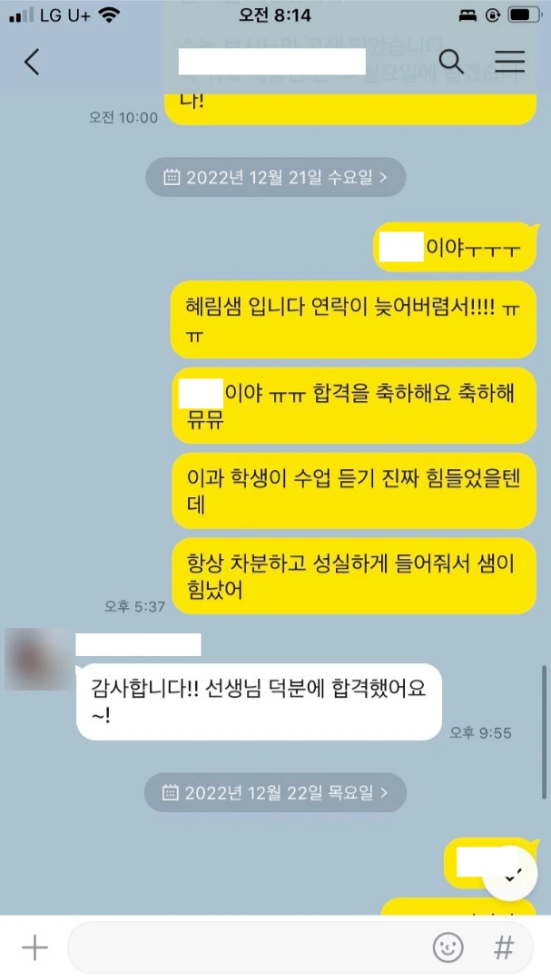Tap the battery indicator in status bar
551x980 pixels.
(525, 15)
